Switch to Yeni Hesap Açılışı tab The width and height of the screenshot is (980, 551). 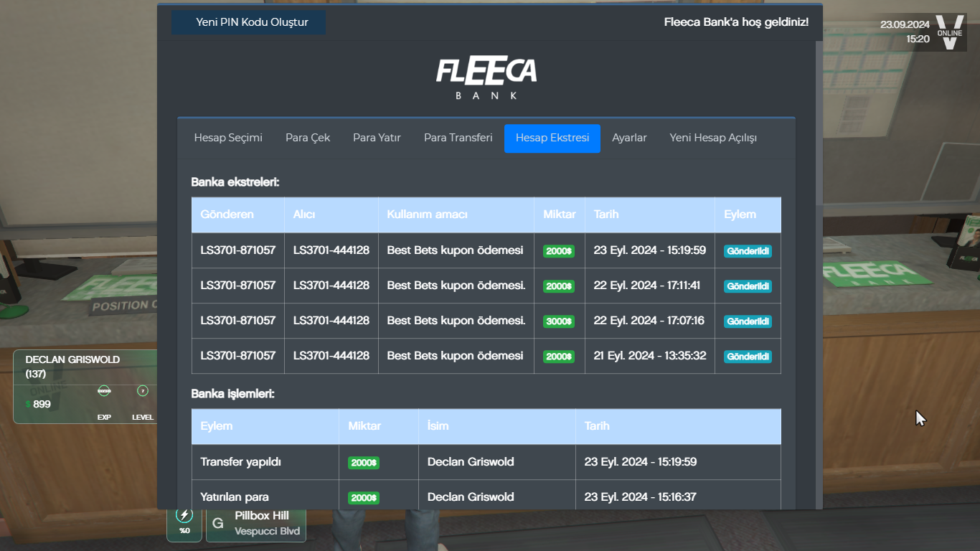click(713, 138)
